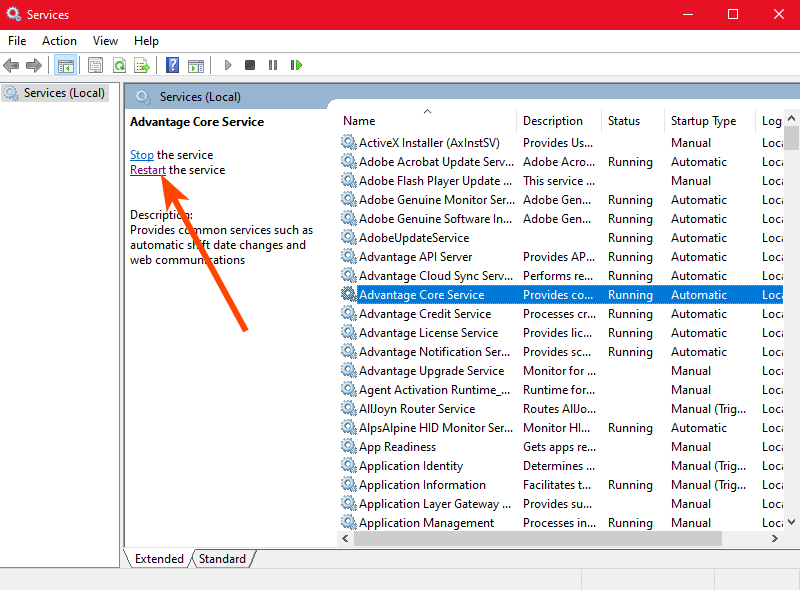800x590 pixels.
Task: Select Agent Activation Runtime row
Action: (x=561, y=389)
